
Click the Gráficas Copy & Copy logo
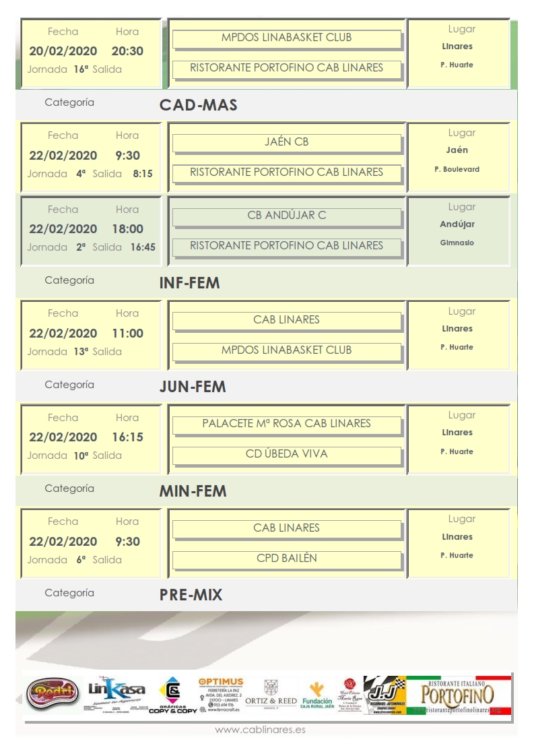173,696
